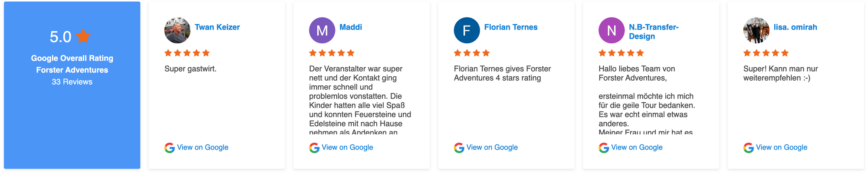Click Google logo under Maddi's review
Image resolution: width=868 pixels, height=173 pixels.
314,148
